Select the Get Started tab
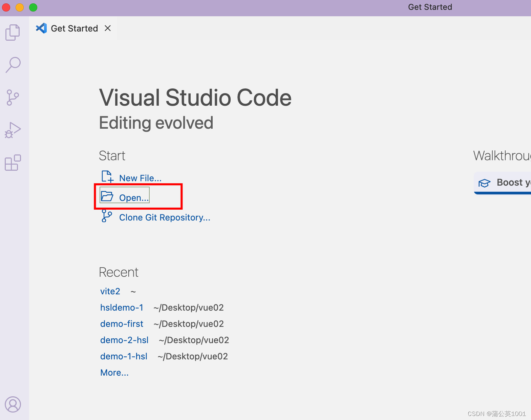This screenshot has height=420, width=531. pyautogui.click(x=73, y=28)
